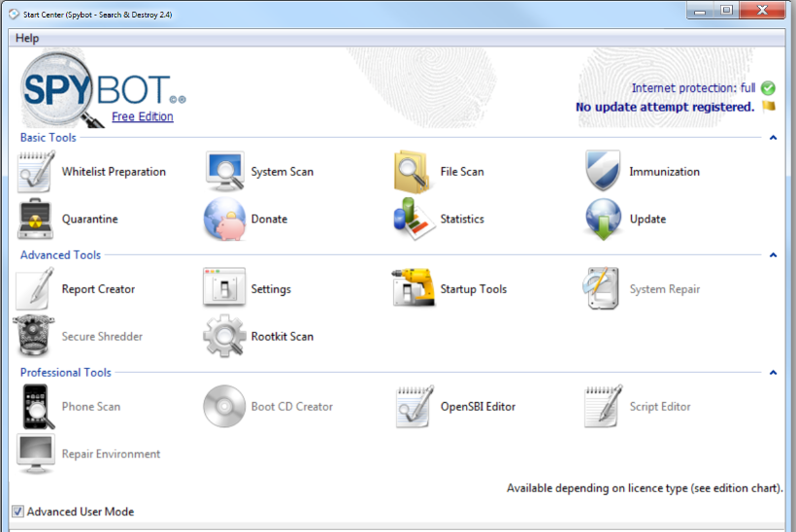
Task: Click the Immunization shield icon
Action: point(603,171)
